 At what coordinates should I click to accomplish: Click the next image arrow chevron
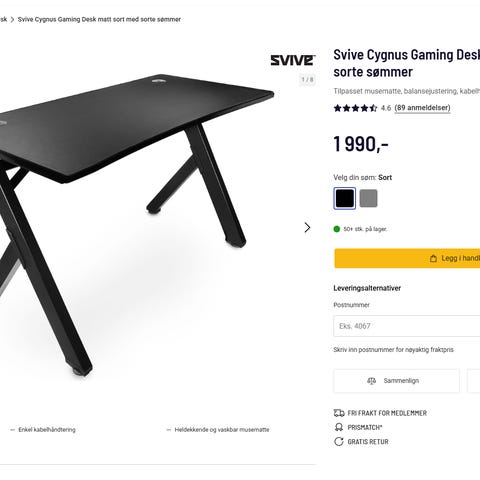pos(307,228)
